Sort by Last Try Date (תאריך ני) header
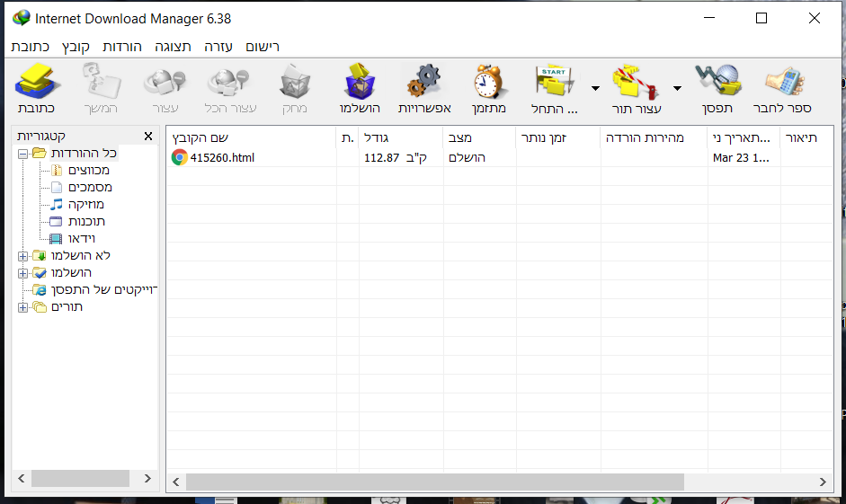The width and height of the screenshot is (846, 504). 744,138
